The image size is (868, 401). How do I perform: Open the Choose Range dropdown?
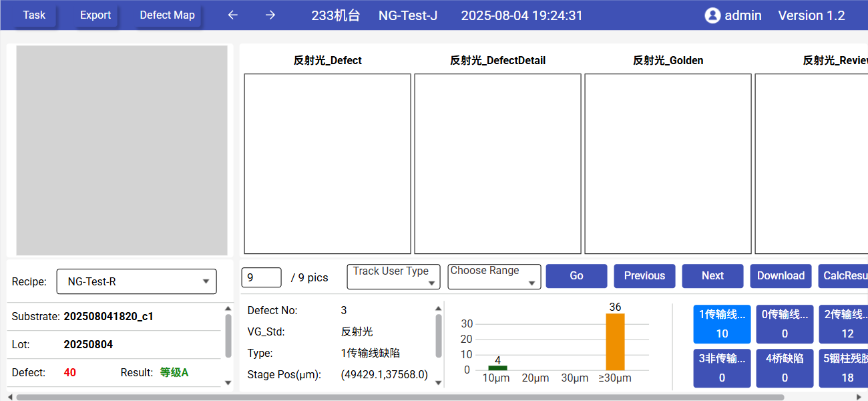click(493, 277)
